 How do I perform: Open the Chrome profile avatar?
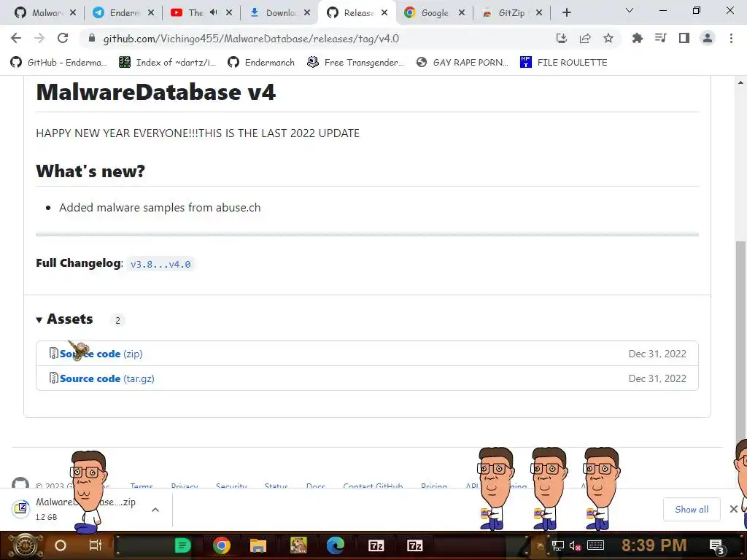pyautogui.click(x=708, y=38)
